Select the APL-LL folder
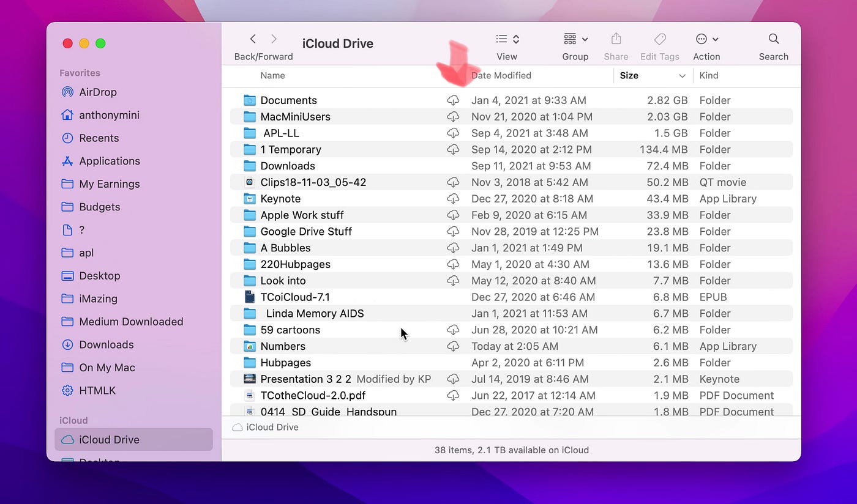This screenshot has height=504, width=857. pyautogui.click(x=511, y=133)
